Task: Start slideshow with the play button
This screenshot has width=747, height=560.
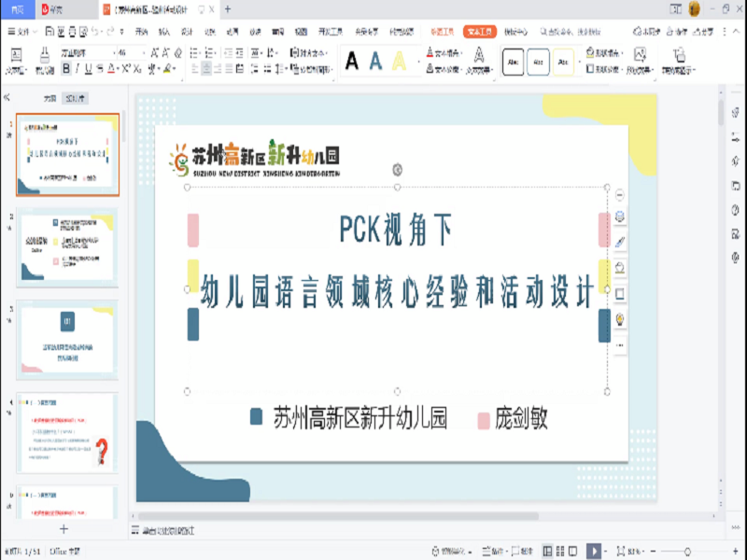Action: (x=594, y=551)
